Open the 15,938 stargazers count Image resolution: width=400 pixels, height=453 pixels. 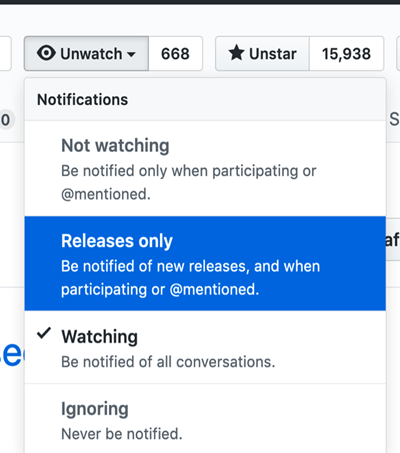(x=346, y=54)
